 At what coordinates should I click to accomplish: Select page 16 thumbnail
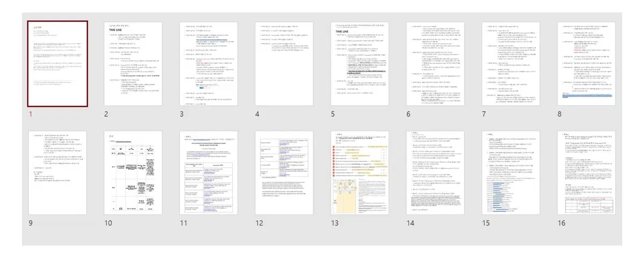pyautogui.click(x=587, y=173)
